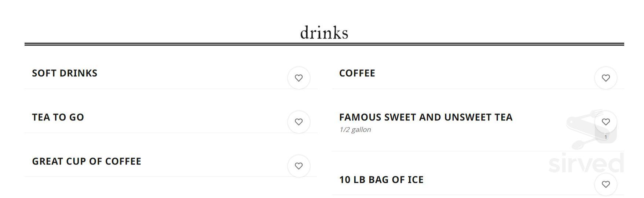The width and height of the screenshot is (644, 198).
Task: Open the 10 LB Bag of Ice item
Action: 381,180
